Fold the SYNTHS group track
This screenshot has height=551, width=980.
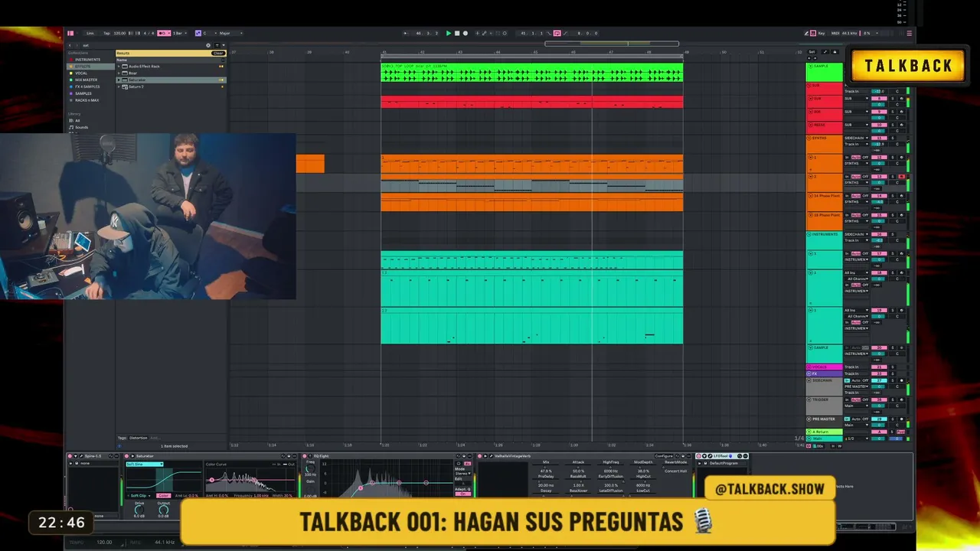pyautogui.click(x=809, y=138)
